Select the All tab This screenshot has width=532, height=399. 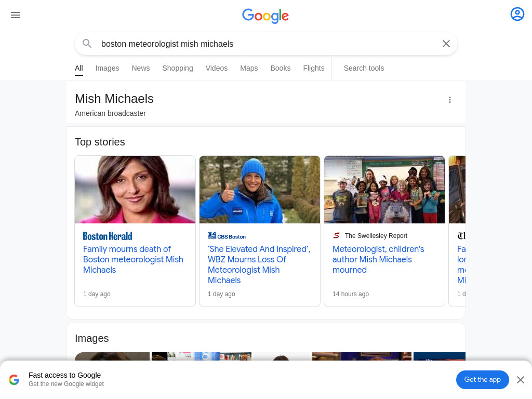(x=79, y=68)
